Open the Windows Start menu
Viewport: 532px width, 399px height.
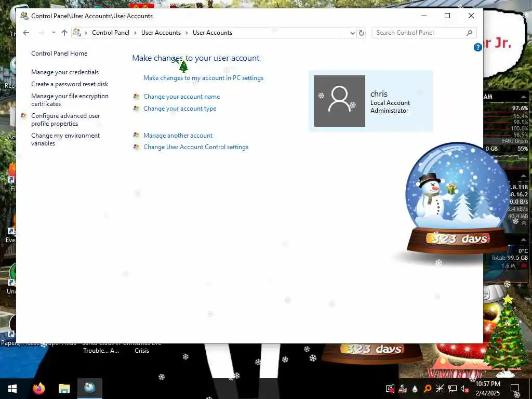point(12,389)
